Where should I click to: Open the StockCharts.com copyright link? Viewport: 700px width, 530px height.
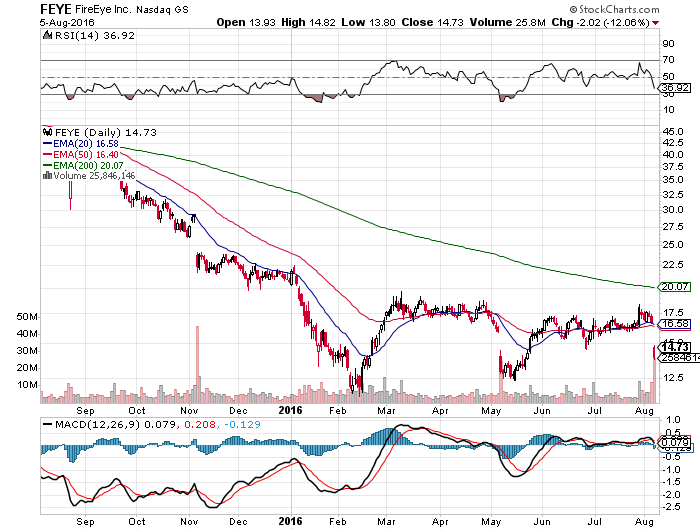pos(614,9)
